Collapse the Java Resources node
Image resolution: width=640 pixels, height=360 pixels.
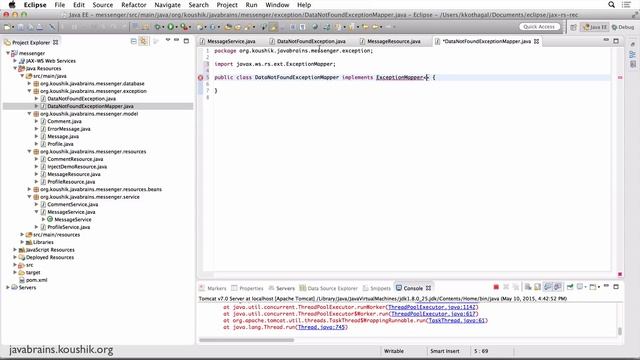[15, 68]
